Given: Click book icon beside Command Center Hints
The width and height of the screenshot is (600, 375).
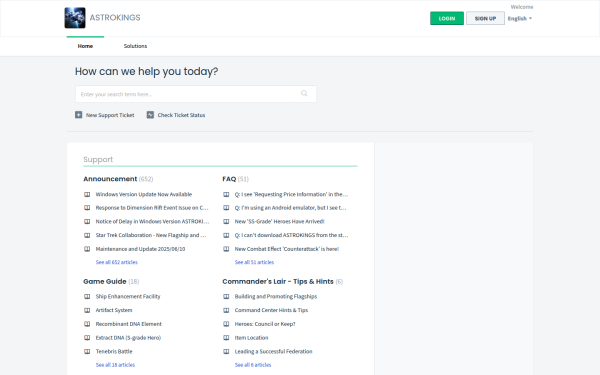Looking at the screenshot, I should pyautogui.click(x=226, y=310).
